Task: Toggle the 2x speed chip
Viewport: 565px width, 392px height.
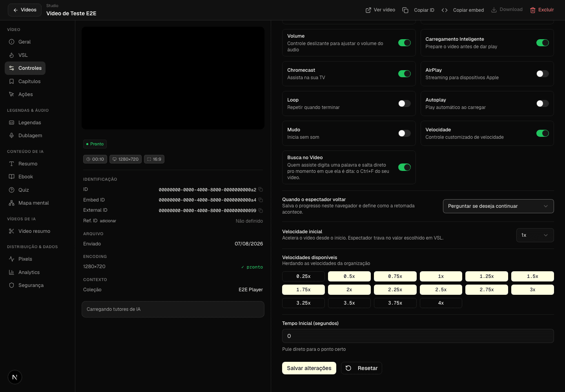Action: [349, 290]
